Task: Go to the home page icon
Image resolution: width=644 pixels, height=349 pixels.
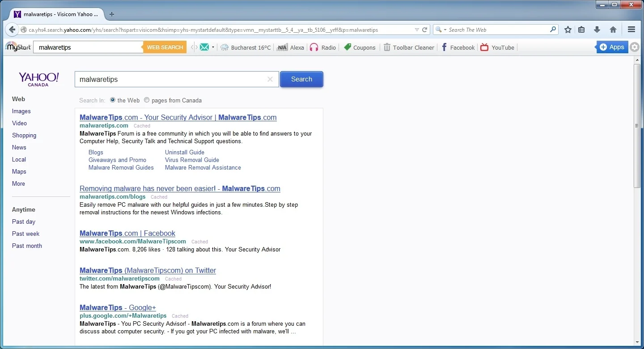Action: pyautogui.click(x=613, y=30)
